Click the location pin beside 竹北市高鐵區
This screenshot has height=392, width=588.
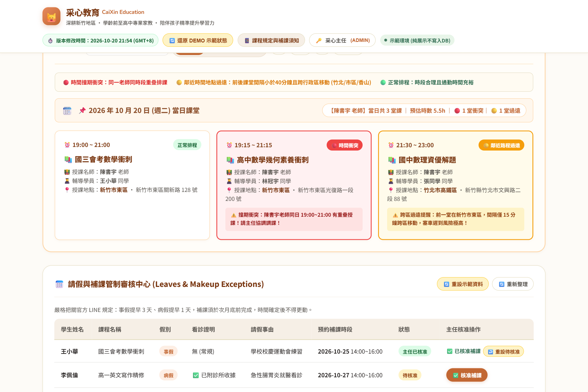click(x=391, y=190)
